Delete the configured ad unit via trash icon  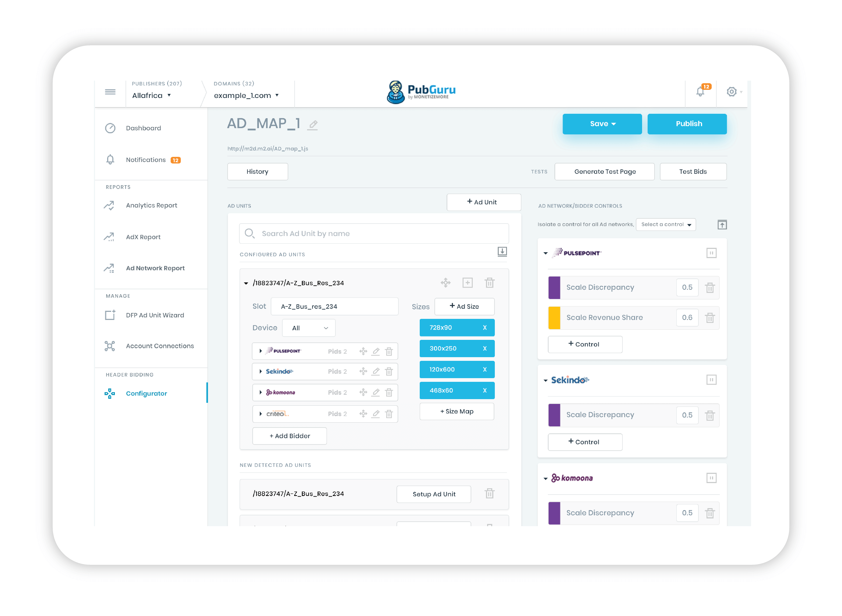[x=489, y=283]
